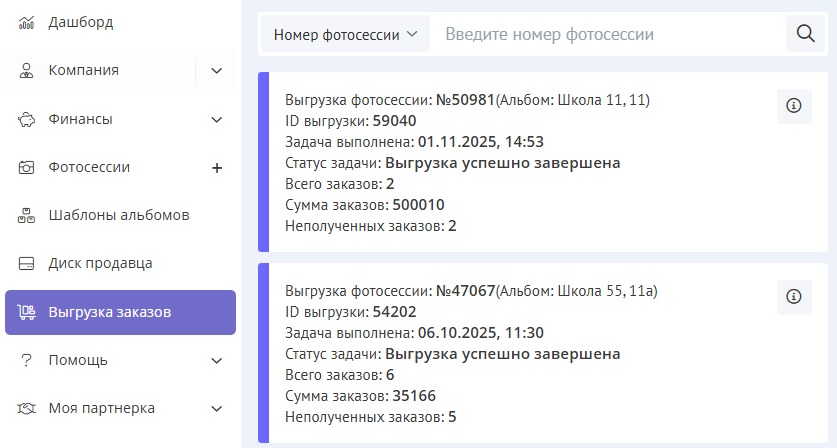Go to Дашборд menu item
This screenshot has height=448, width=837.
click(x=81, y=22)
